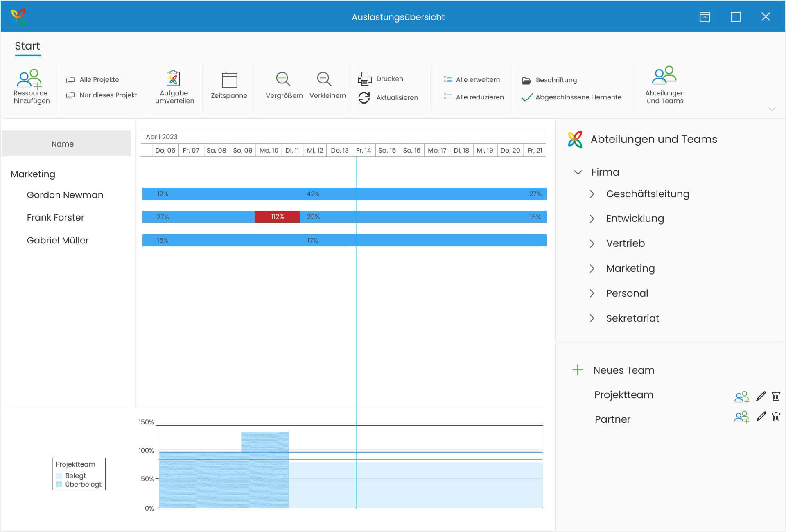The image size is (786, 532).
Task: Select the Partner team entry
Action: click(612, 419)
